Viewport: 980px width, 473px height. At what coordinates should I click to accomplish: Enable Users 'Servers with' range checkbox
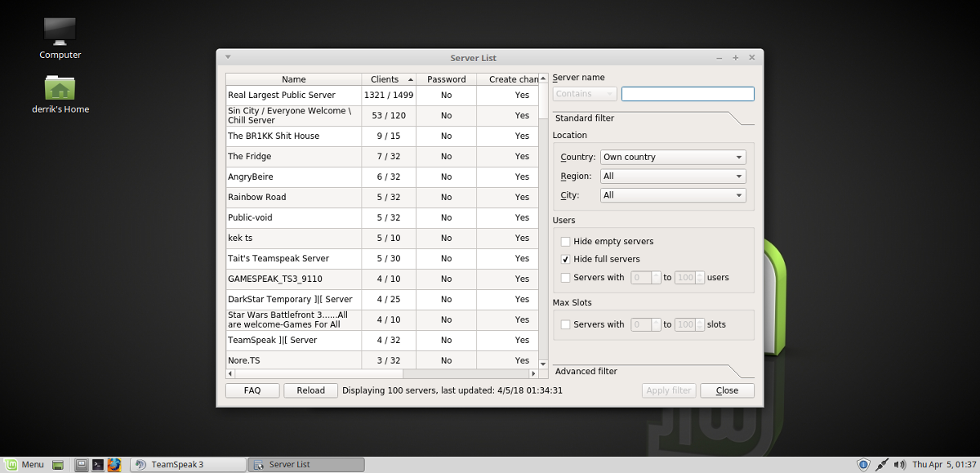tap(566, 278)
